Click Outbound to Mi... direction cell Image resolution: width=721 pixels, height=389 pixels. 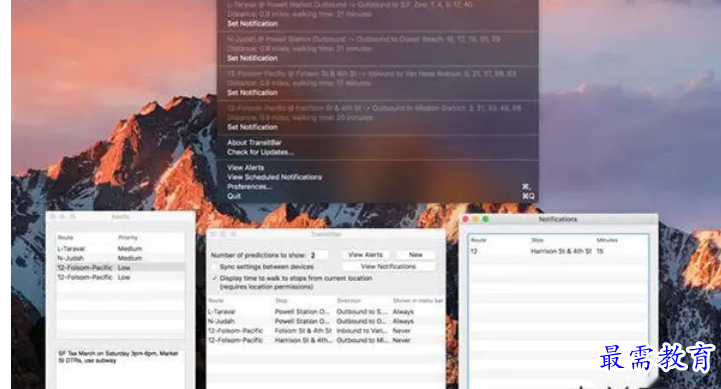click(362, 340)
